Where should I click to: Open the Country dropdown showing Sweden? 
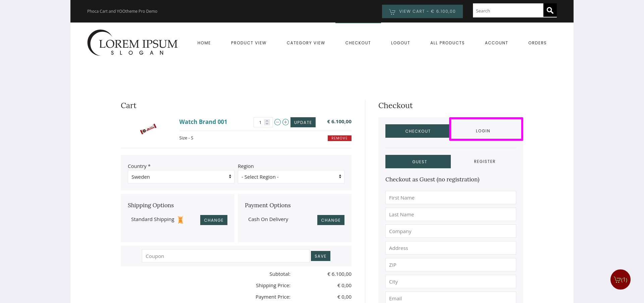coord(181,177)
